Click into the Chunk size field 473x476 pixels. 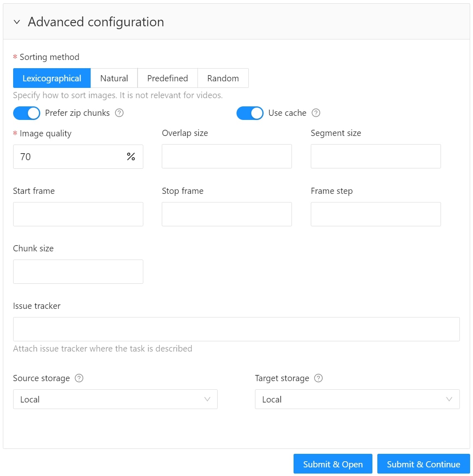[x=78, y=271]
